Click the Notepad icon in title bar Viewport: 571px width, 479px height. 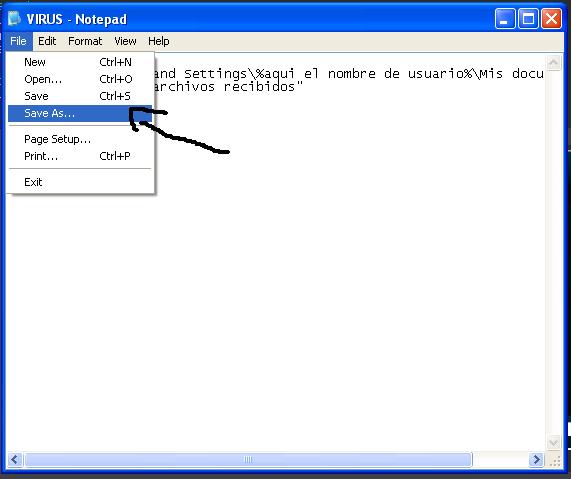[x=14, y=19]
